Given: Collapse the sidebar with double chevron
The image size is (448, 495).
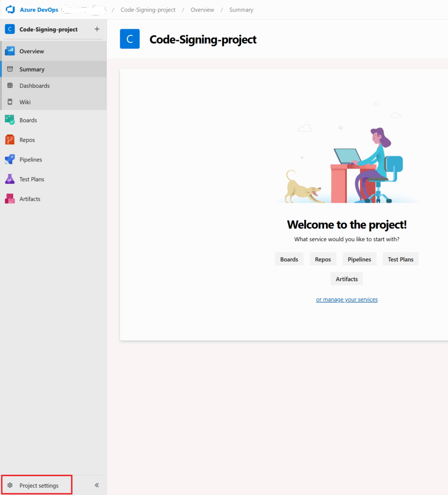Looking at the screenshot, I should 97,485.
